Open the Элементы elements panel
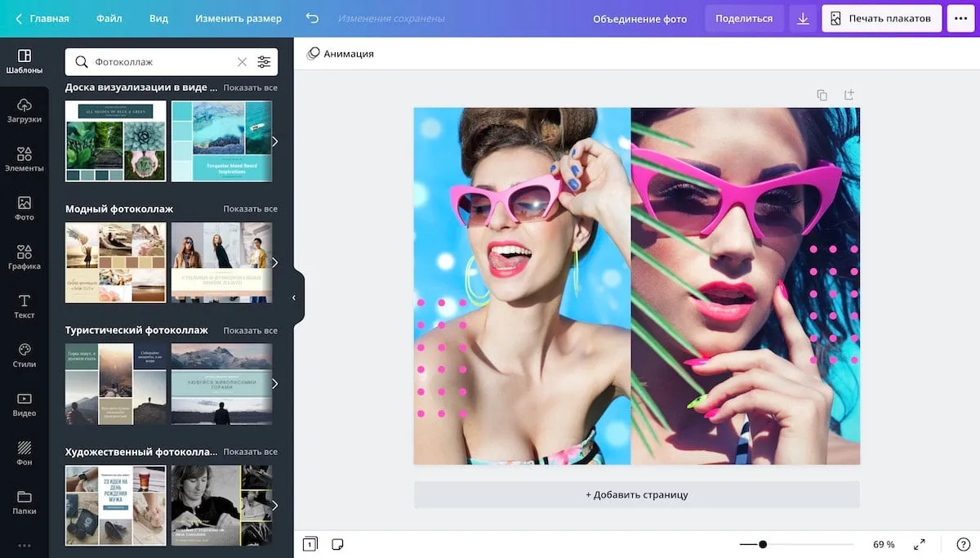980x558 pixels. 24,158
